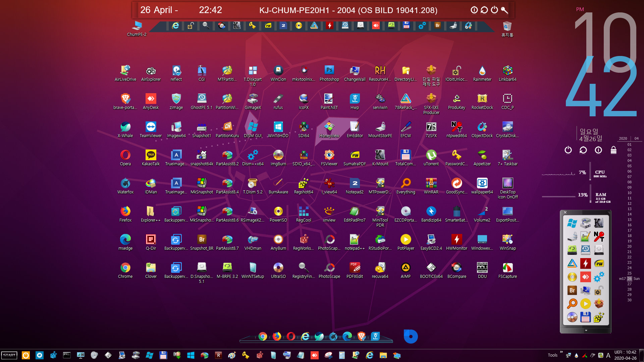Click the shutdown icon under the clock
Image resolution: width=644 pixels, height=362 pixels.
(x=568, y=150)
